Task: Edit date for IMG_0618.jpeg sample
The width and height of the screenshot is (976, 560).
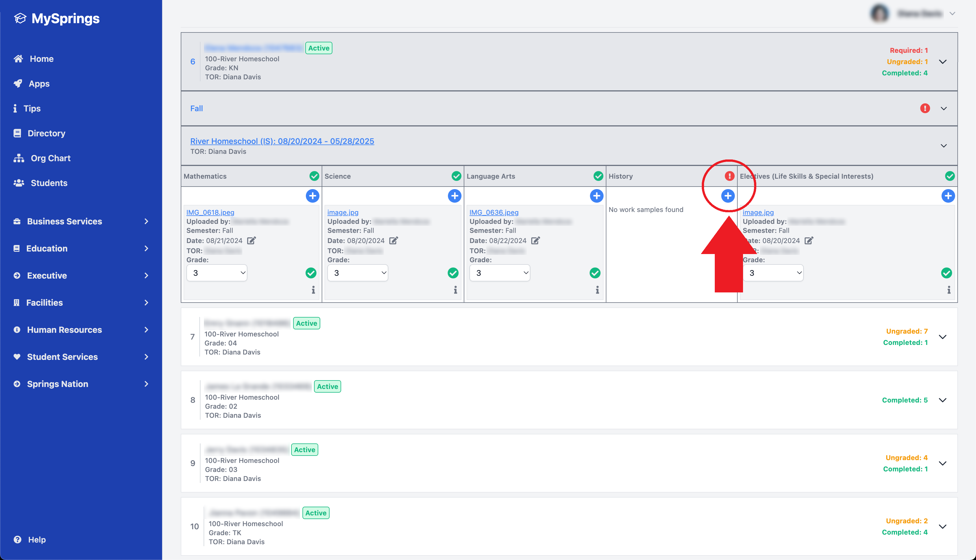Action: (x=251, y=241)
